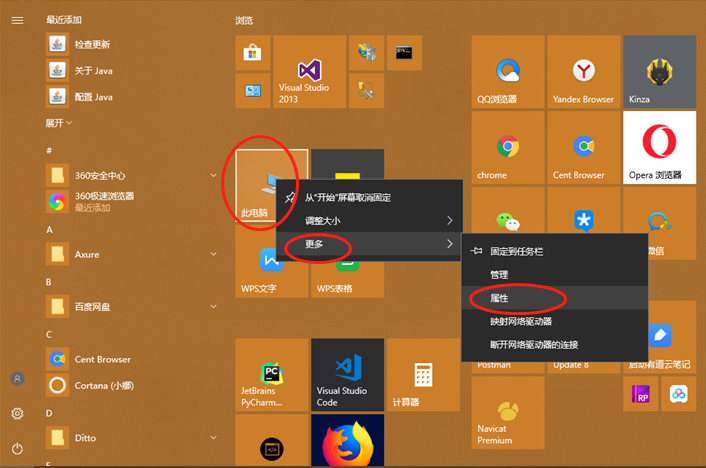
Task: Open the Axure RP small tile
Action: [640, 394]
